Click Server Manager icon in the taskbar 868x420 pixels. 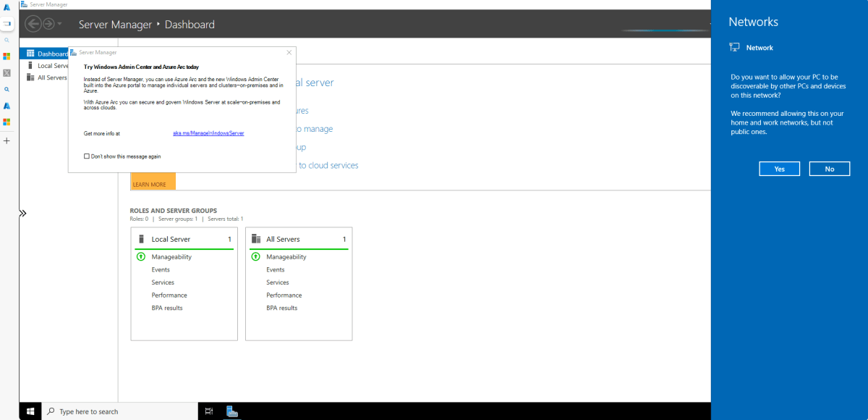tap(232, 411)
